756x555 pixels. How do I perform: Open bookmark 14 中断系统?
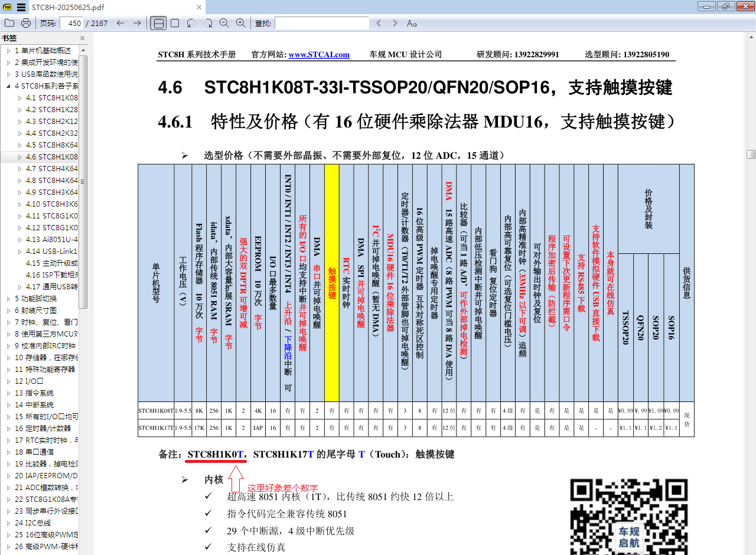(x=34, y=405)
